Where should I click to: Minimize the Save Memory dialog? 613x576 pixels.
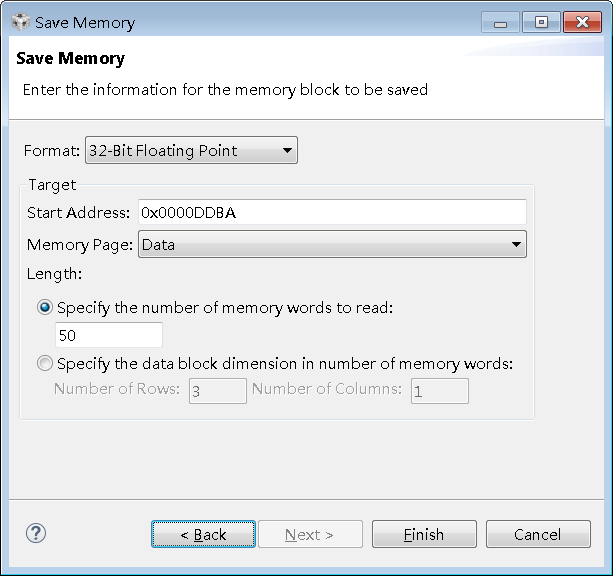500,22
